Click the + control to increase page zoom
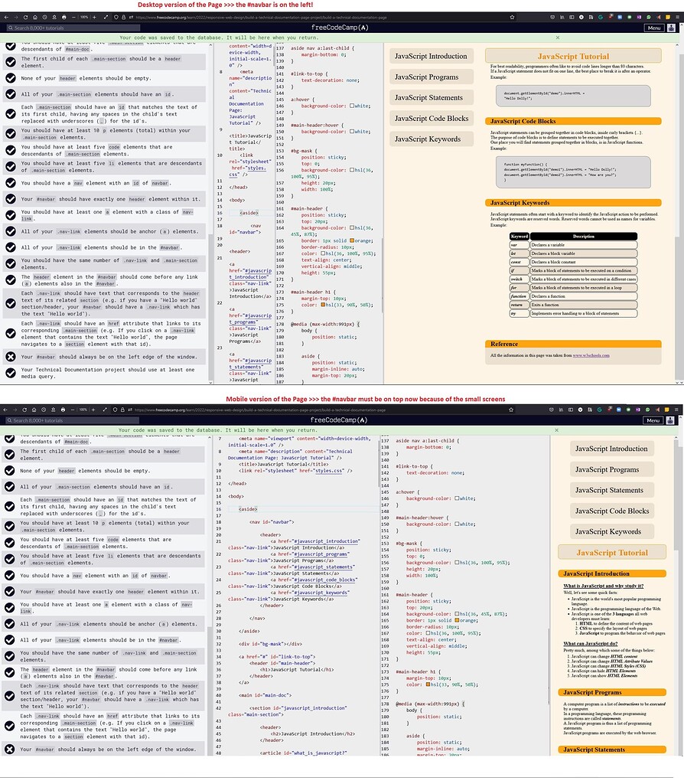This screenshot has width=684, height=784. (x=94, y=17)
